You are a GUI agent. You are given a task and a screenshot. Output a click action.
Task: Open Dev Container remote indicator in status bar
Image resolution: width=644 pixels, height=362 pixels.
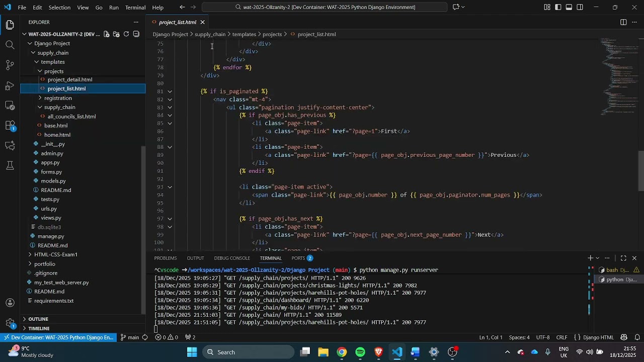pos(58,337)
